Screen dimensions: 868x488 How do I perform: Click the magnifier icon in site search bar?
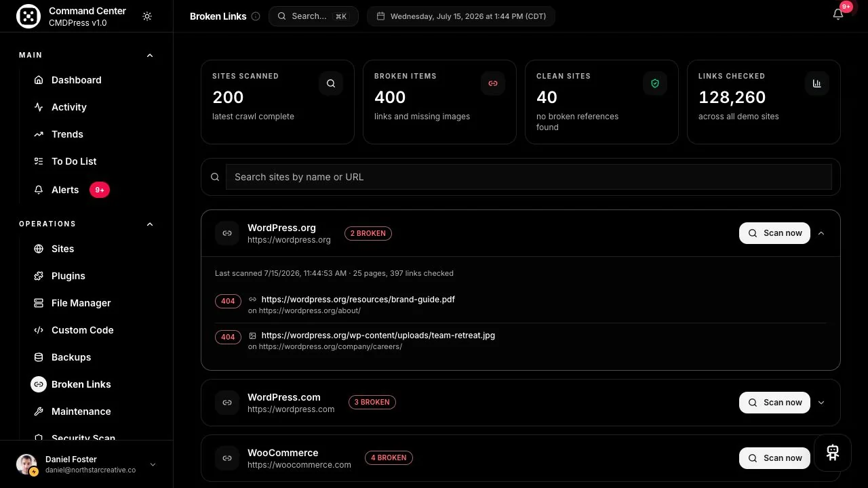(x=215, y=177)
